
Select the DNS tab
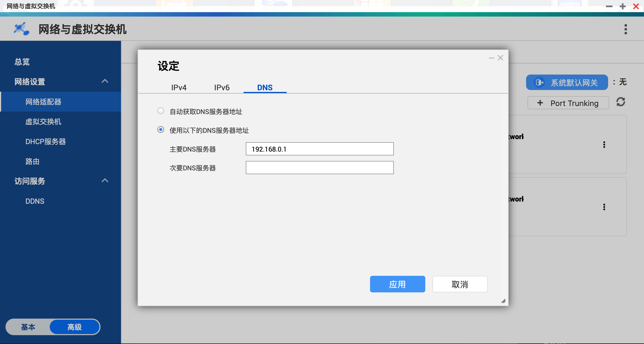coord(265,88)
